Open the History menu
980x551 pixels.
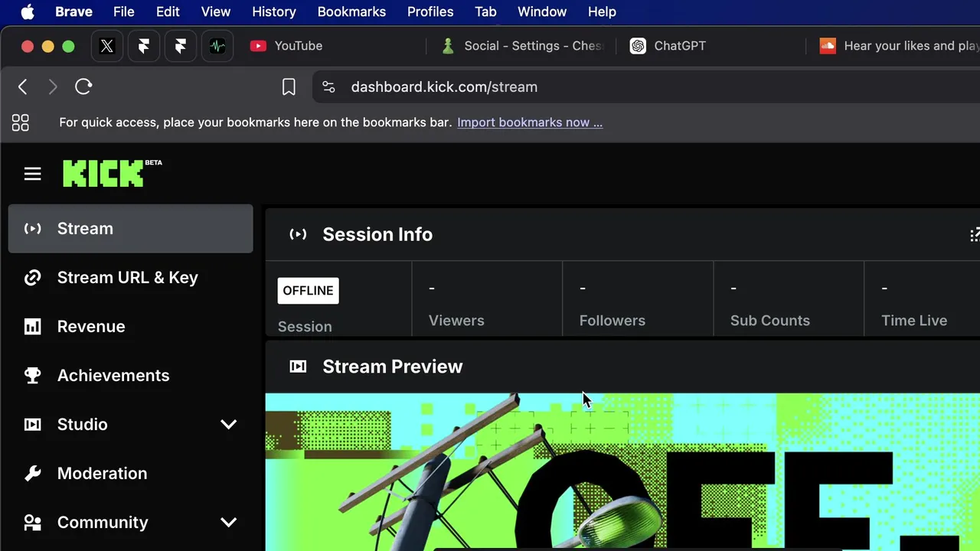[x=274, y=11]
